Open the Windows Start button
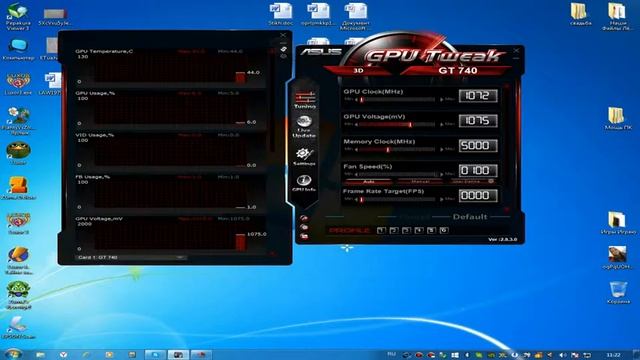Image resolution: width=640 pixels, height=360 pixels. coord(13,354)
